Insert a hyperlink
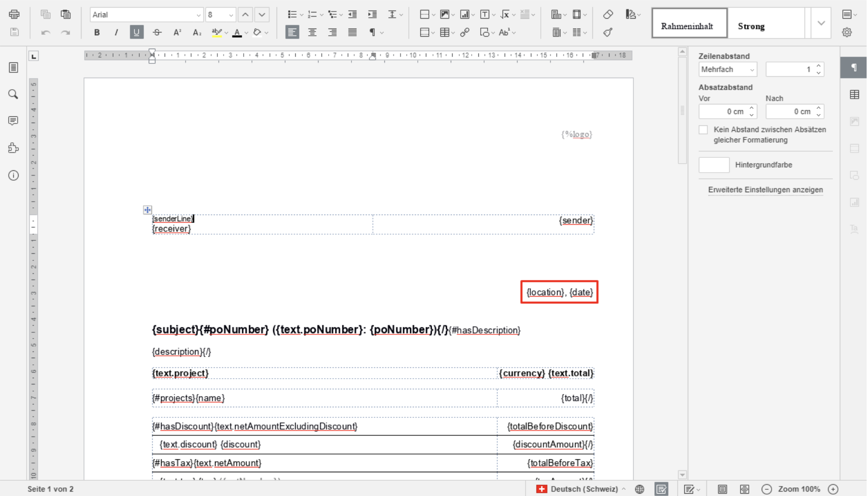The height and width of the screenshot is (496, 868). tap(465, 32)
